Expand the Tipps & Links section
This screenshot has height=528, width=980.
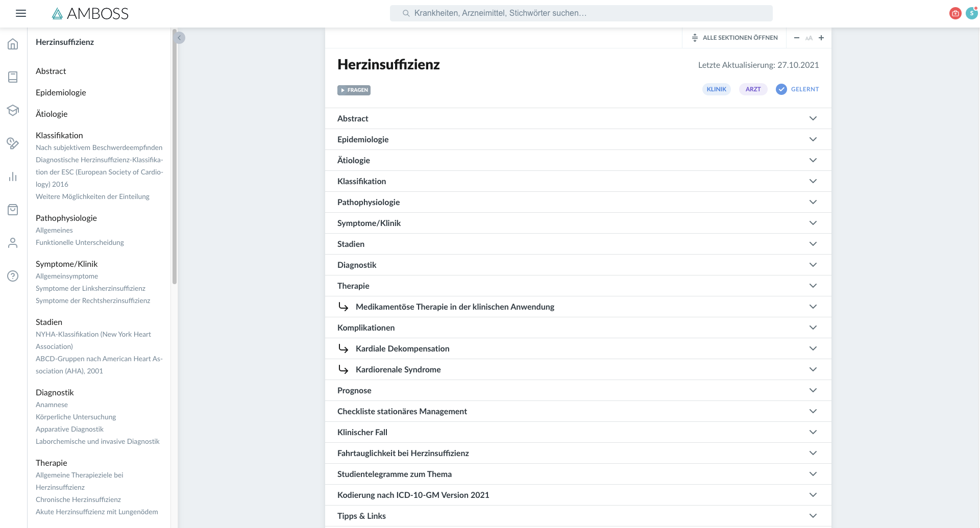click(578, 516)
